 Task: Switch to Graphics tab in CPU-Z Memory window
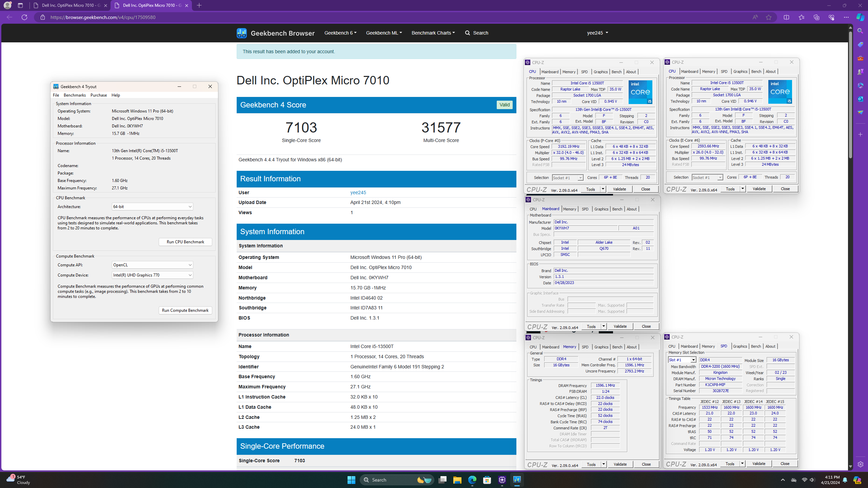tap(601, 347)
